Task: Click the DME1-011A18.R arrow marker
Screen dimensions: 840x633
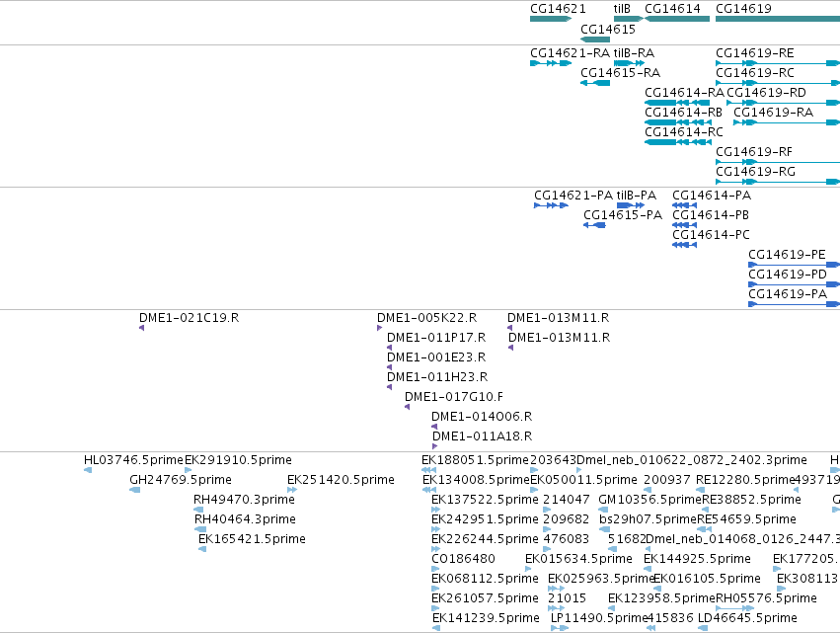Action: tap(434, 446)
